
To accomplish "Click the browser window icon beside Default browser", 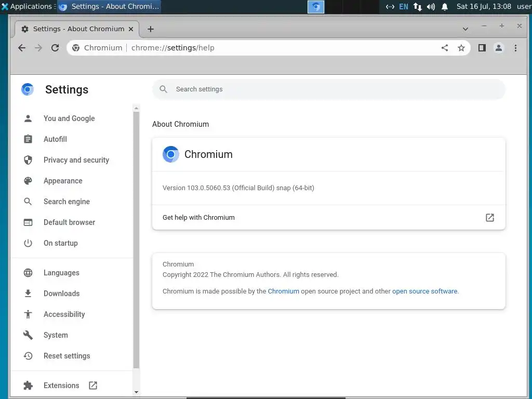I will 28,222.
